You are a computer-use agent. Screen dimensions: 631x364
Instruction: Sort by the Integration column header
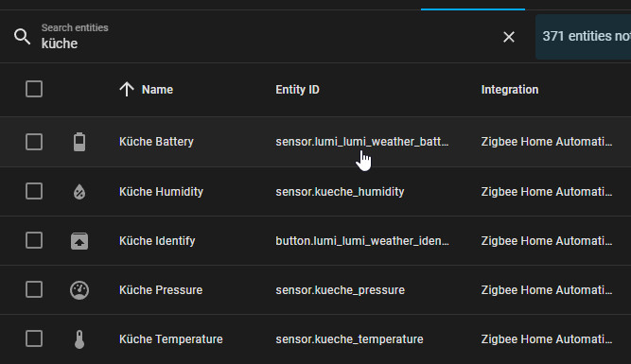[510, 89]
